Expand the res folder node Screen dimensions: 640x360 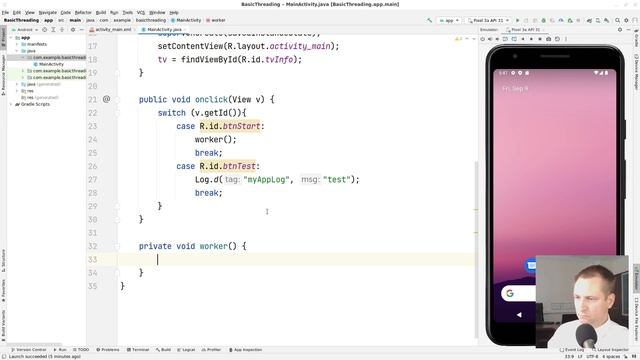click(17, 91)
